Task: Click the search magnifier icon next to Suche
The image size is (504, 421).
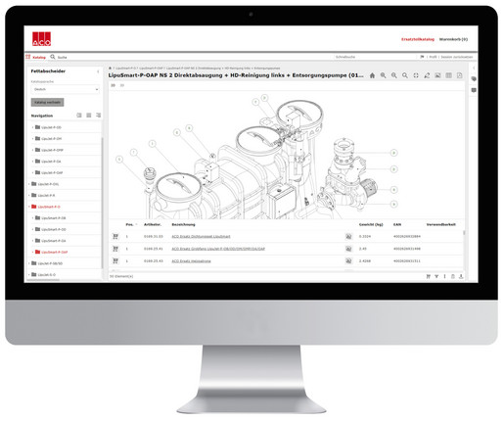Action: coord(53,57)
